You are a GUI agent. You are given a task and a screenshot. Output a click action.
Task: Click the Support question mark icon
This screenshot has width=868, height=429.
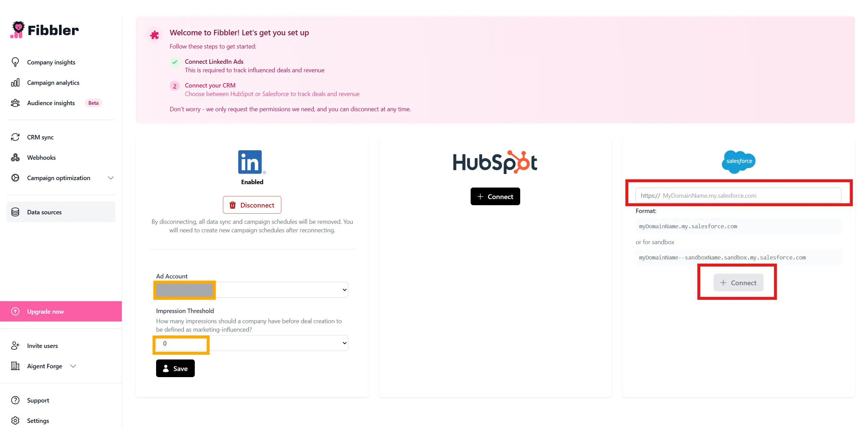[x=15, y=400]
